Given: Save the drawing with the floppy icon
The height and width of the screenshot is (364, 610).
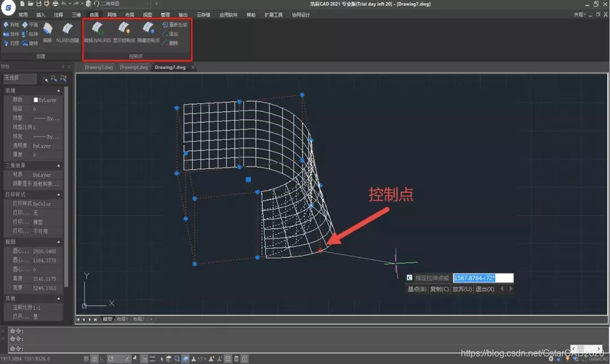Looking at the screenshot, I should [x=38, y=4].
